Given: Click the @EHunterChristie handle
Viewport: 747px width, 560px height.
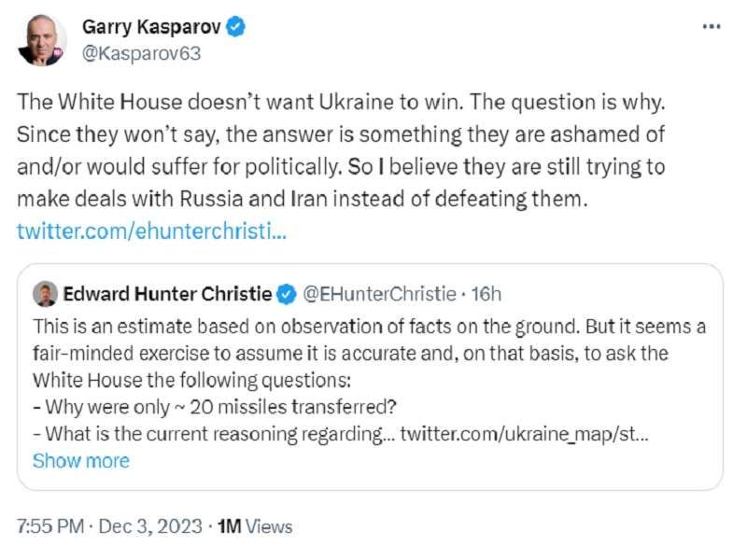Looking at the screenshot, I should click(380, 295).
